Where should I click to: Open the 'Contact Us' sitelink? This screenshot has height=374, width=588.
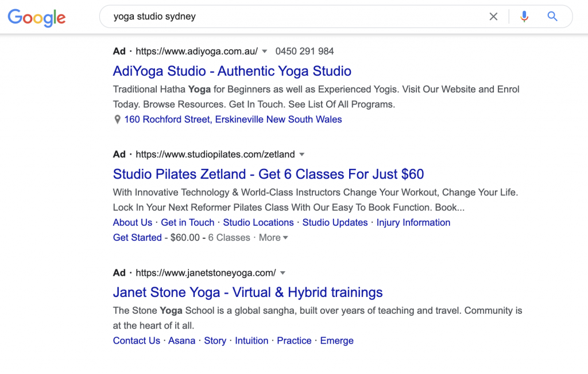pyautogui.click(x=137, y=341)
